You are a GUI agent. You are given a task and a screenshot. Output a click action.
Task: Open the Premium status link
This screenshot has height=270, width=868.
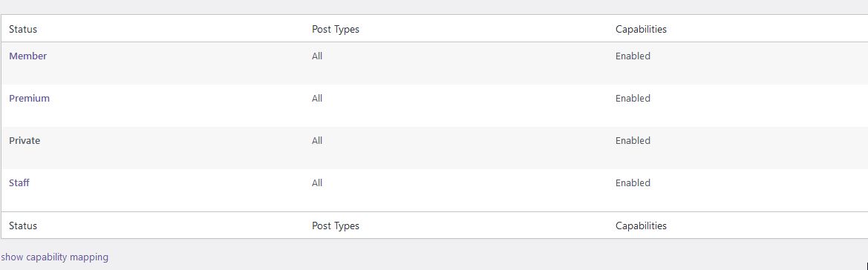point(30,98)
